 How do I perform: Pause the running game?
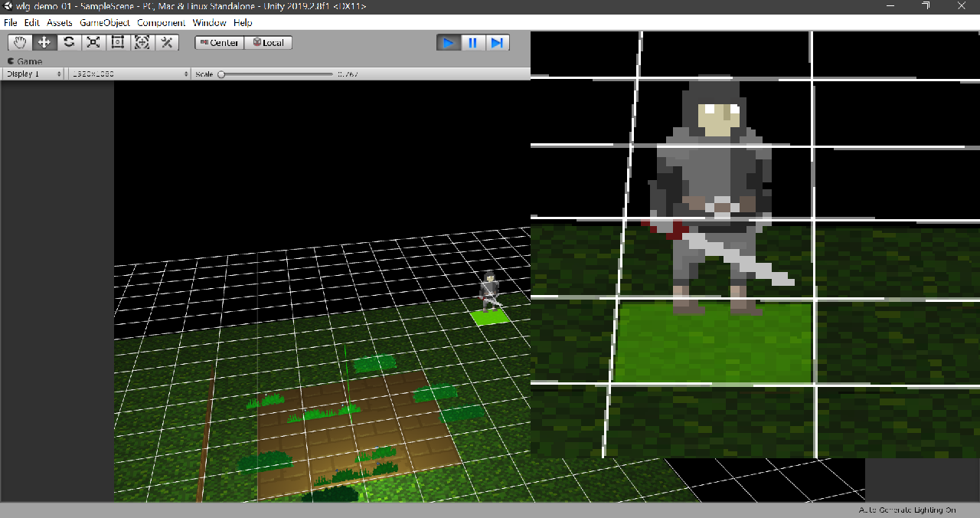[x=472, y=42]
